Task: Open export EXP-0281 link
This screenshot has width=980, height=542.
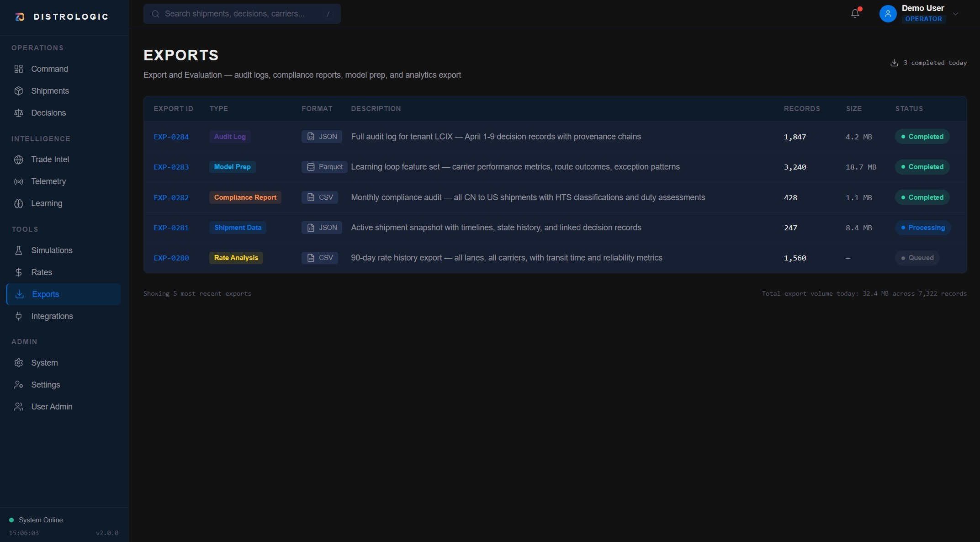Action: 171,228
